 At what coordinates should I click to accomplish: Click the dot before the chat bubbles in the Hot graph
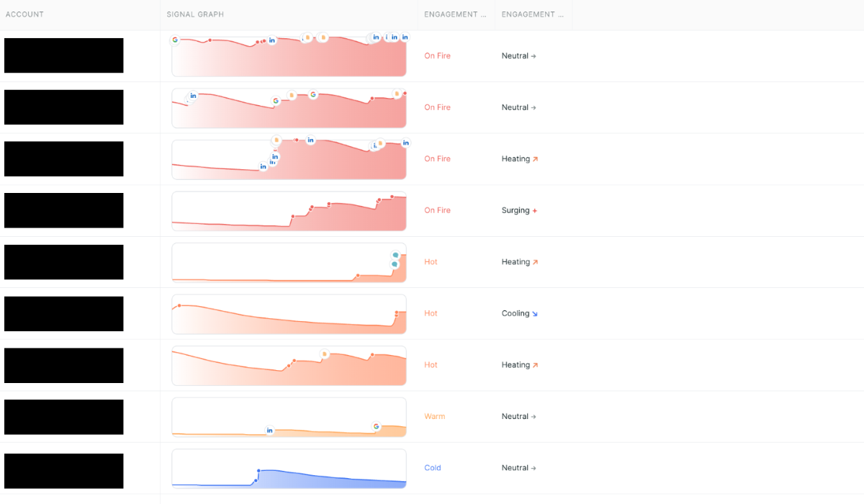[358, 275]
